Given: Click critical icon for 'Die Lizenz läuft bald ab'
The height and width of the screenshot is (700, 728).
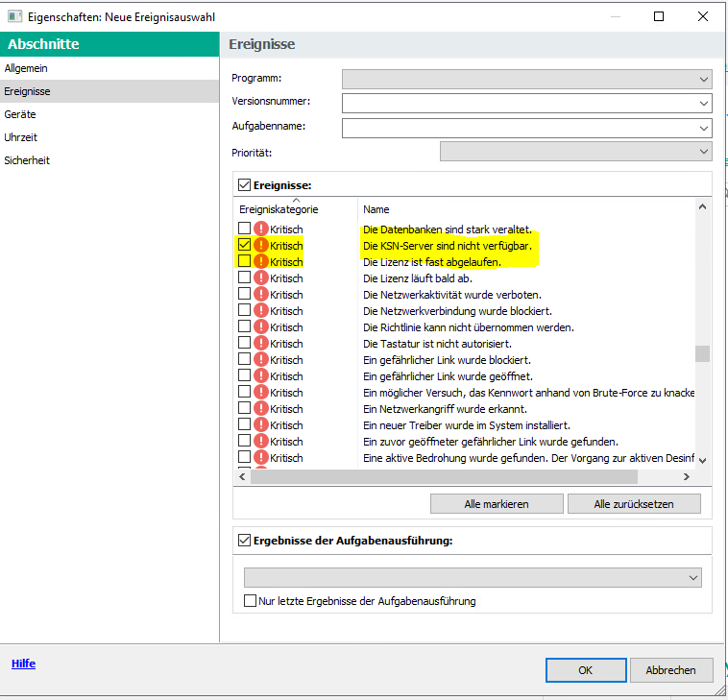Looking at the screenshot, I should pyautogui.click(x=261, y=278).
